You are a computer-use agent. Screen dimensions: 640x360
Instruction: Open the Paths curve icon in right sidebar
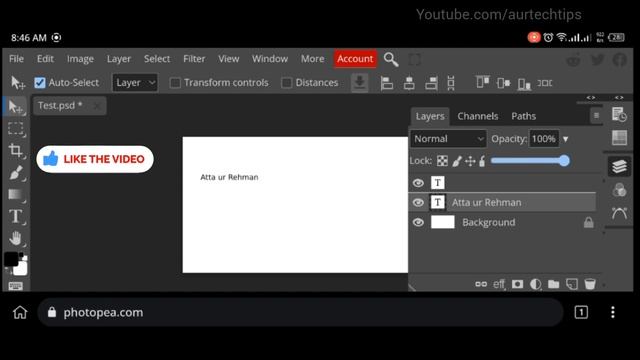pos(619,213)
